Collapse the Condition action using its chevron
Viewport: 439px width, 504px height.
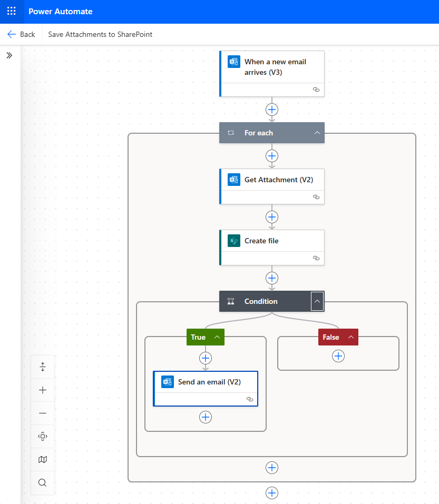317,301
